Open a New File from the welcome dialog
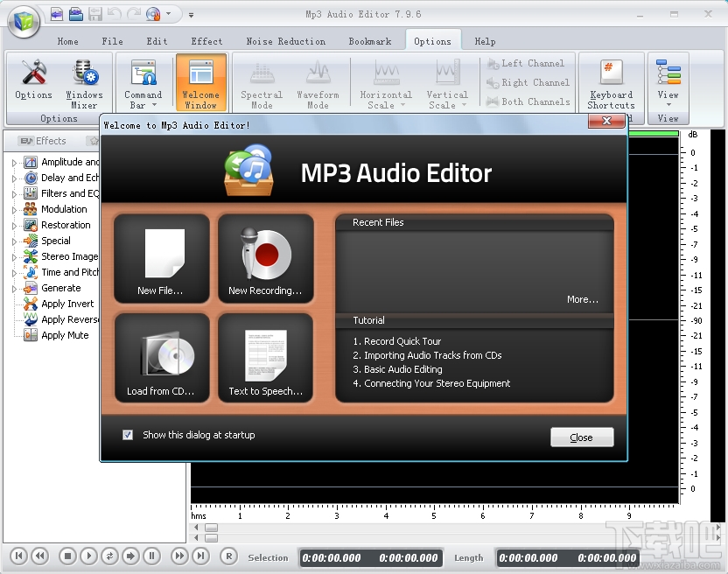The height and width of the screenshot is (574, 728). pyautogui.click(x=161, y=258)
